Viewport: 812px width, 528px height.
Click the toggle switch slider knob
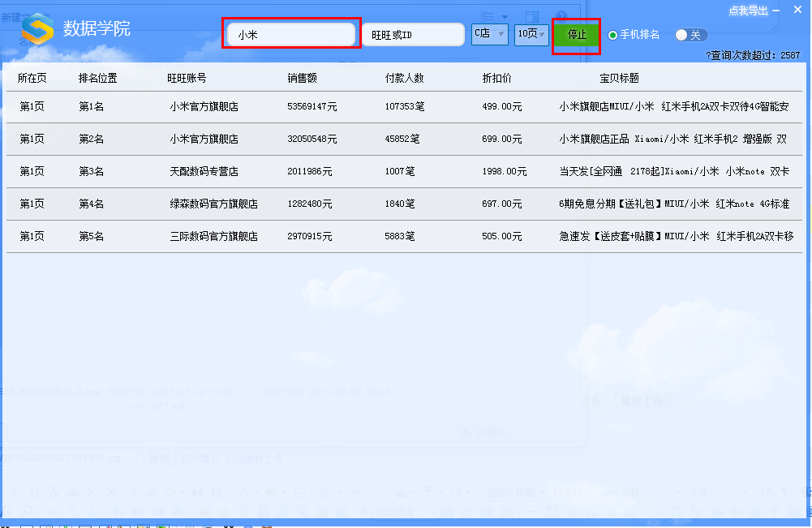682,34
